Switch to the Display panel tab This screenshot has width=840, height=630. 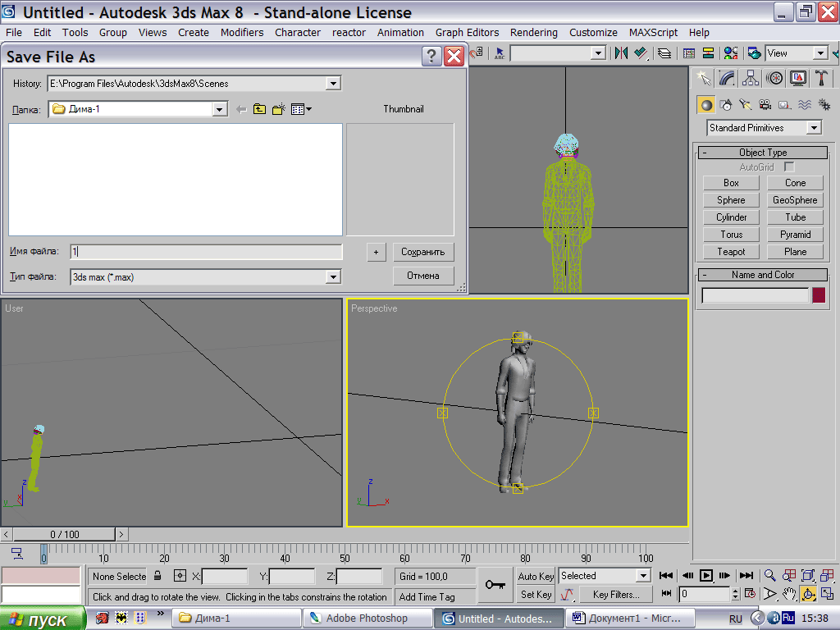798,78
